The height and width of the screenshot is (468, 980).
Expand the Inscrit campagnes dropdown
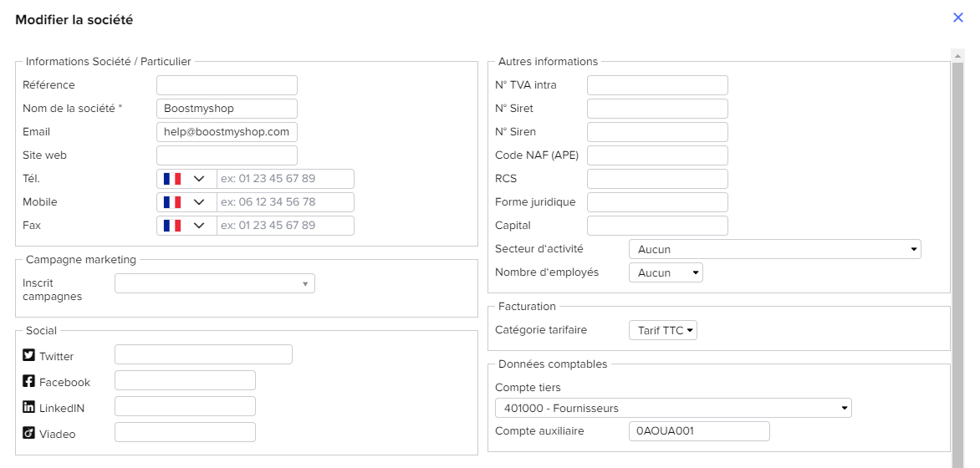point(215,283)
